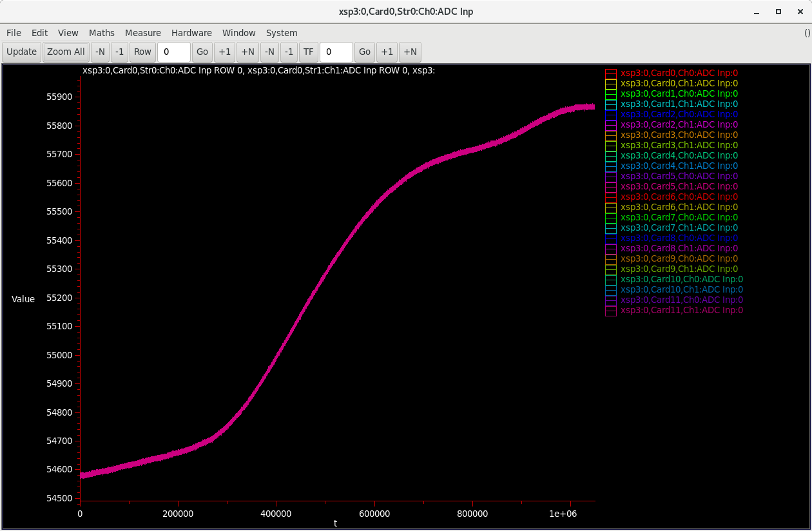Viewport: 812px width, 531px height.
Task: Open the Maths menu
Action: [102, 33]
